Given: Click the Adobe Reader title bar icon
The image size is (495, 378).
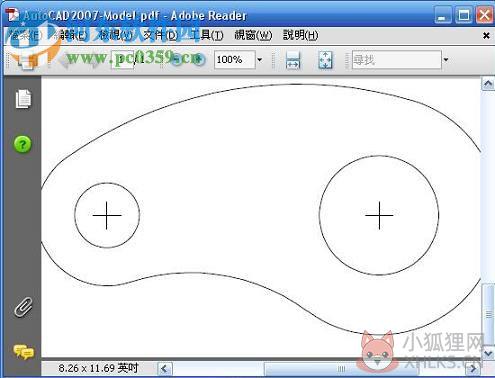Looking at the screenshot, I should pyautogui.click(x=13, y=15).
